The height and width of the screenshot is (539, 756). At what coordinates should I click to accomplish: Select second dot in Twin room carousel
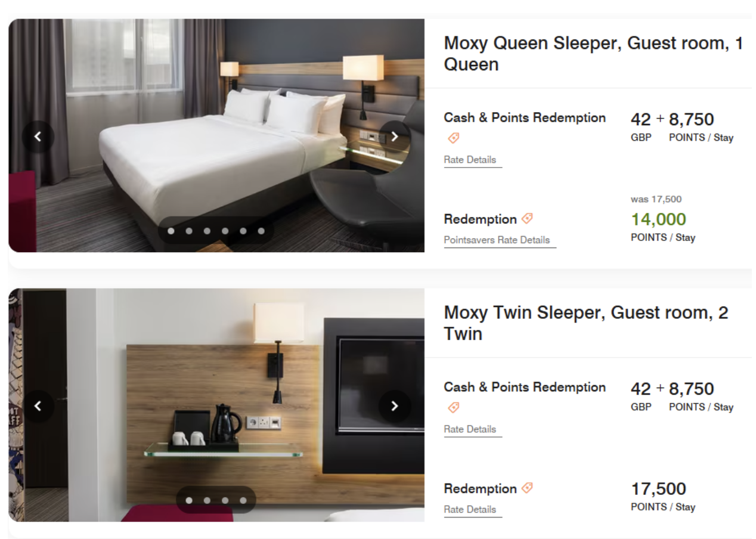207,500
